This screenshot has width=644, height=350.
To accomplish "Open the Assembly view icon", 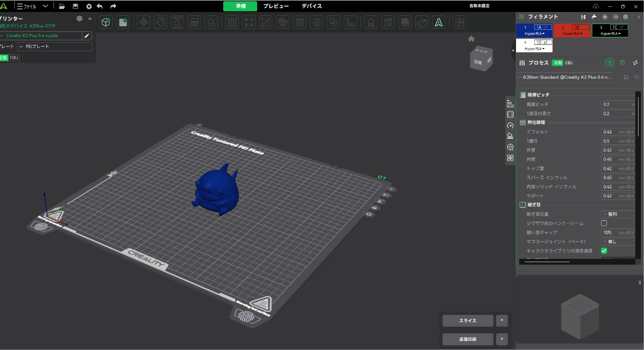I will click(x=460, y=22).
